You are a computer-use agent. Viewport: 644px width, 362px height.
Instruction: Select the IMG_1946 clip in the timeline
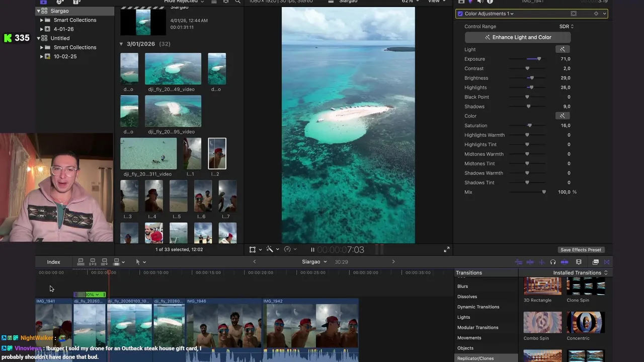[224, 330]
